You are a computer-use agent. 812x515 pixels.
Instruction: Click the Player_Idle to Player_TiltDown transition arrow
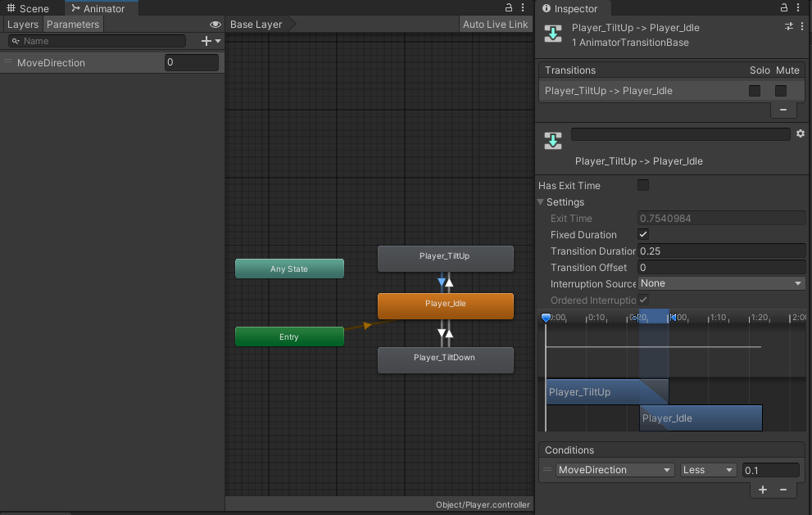(x=442, y=332)
